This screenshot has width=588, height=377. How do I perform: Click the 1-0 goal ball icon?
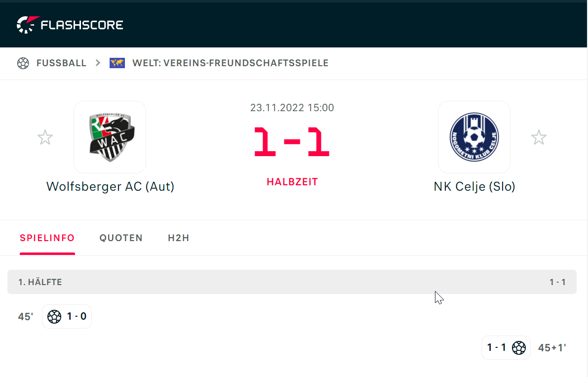[x=54, y=317]
